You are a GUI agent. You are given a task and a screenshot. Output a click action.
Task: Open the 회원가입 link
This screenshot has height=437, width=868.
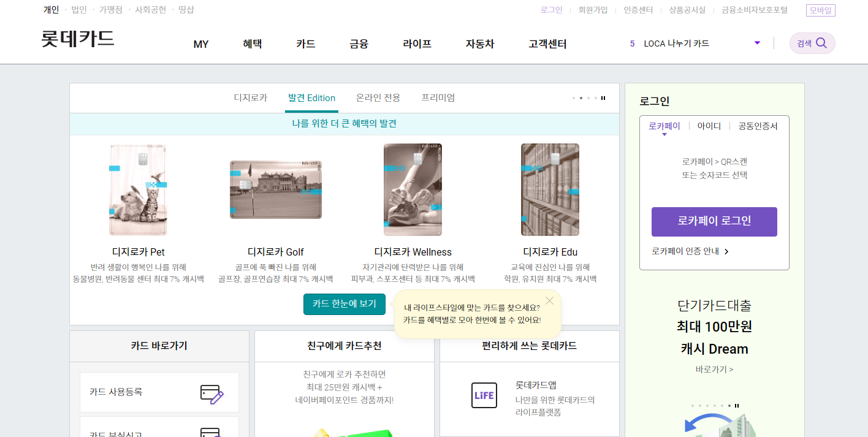tap(593, 10)
